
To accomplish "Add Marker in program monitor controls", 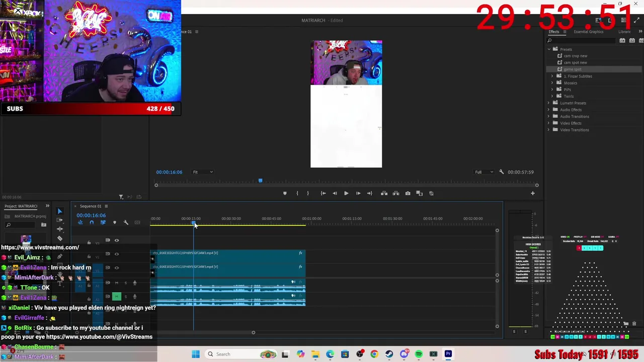I will [285, 193].
